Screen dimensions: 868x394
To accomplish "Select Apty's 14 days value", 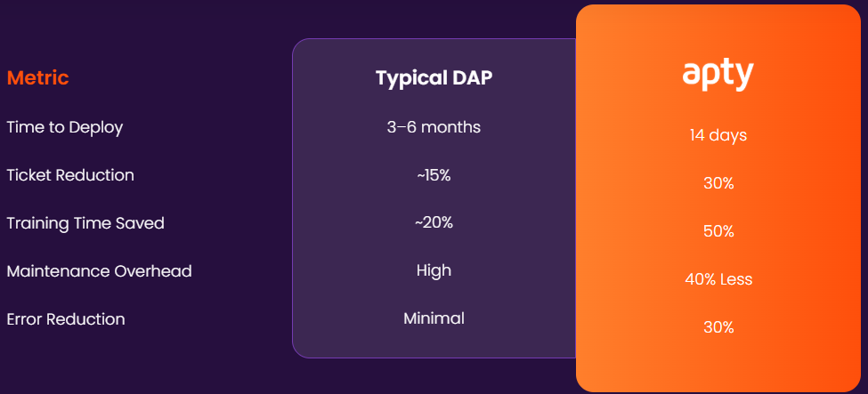I will 718,136.
